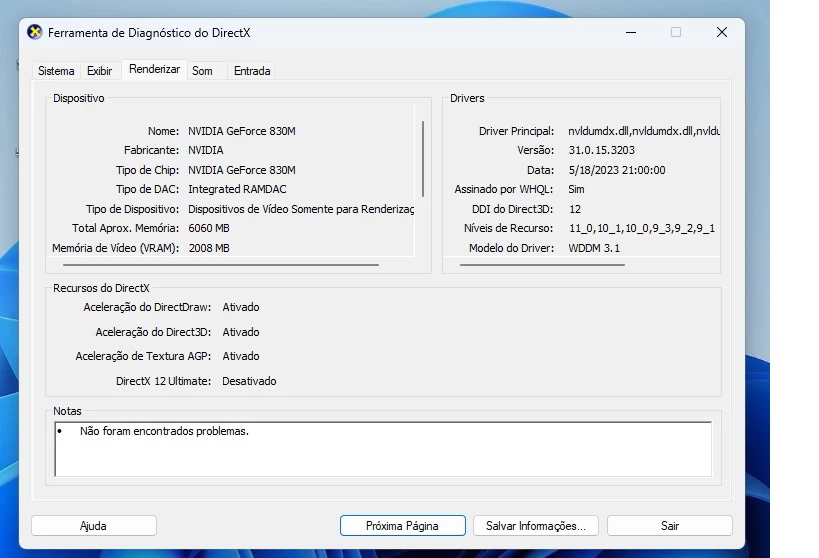Click the DirectX diagnostic tool title icon
819x558 pixels.
(x=34, y=32)
